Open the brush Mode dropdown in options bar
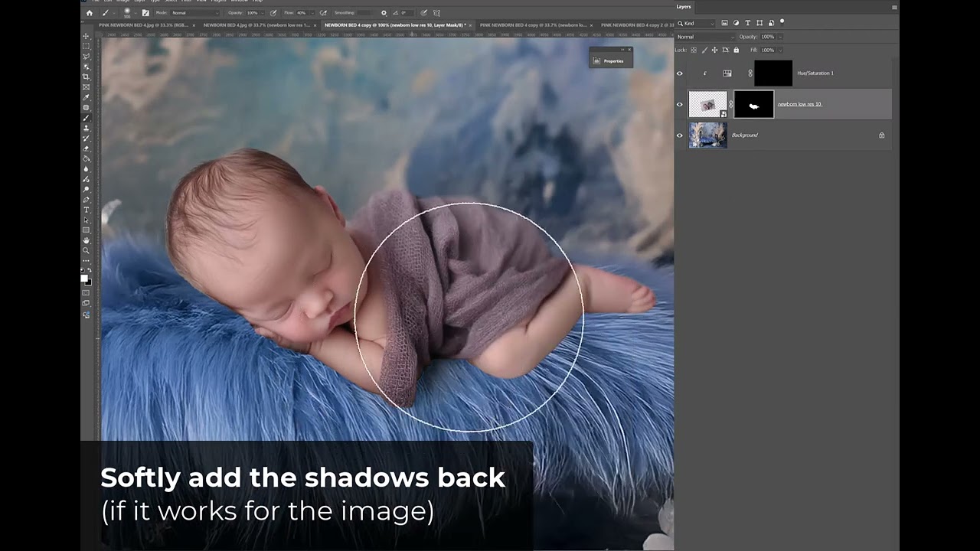Viewport: 980px width, 551px height. point(195,13)
